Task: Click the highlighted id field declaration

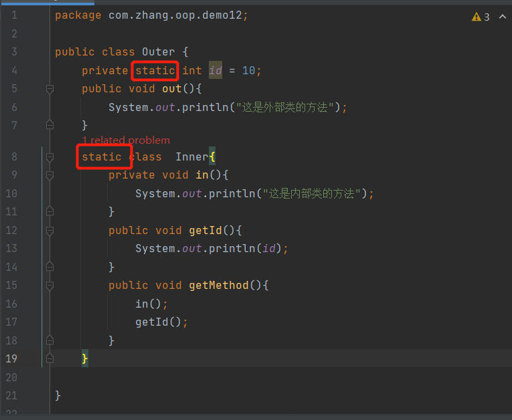Action: 216,70
